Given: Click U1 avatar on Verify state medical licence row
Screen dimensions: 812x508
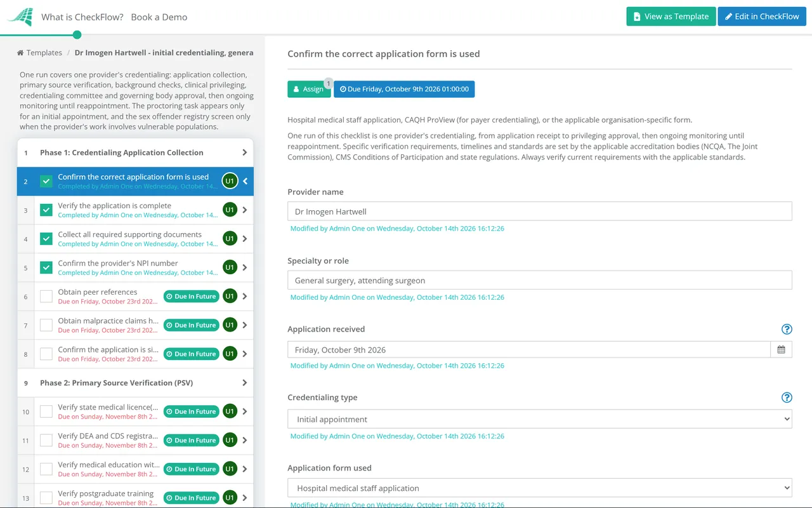Looking at the screenshot, I should pos(230,411).
